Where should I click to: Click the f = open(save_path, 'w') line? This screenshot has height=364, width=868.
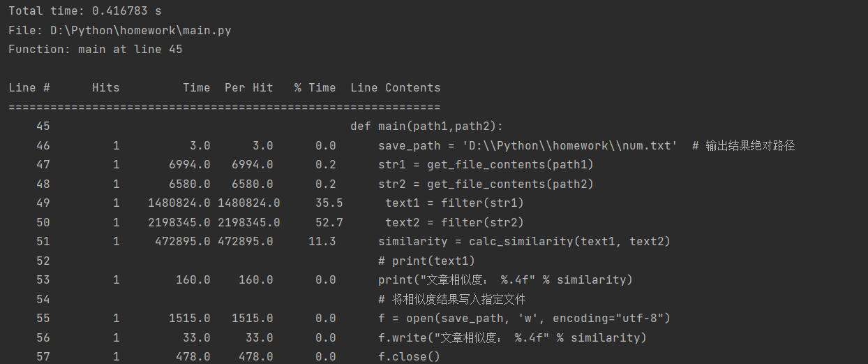(524, 319)
